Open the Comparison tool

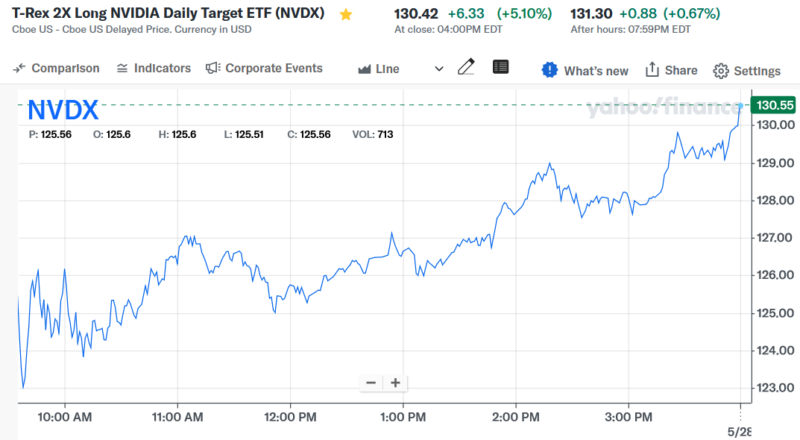56,68
